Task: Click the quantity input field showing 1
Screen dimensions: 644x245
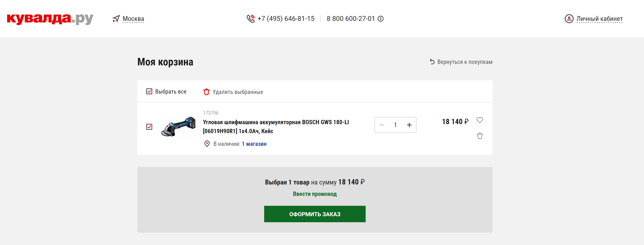Action: [x=395, y=125]
